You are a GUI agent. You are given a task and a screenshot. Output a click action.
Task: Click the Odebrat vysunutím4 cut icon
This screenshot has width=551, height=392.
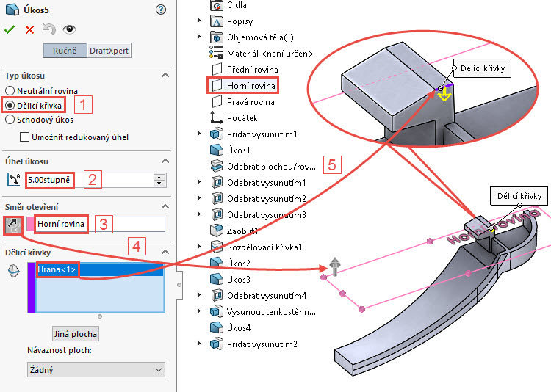point(217,295)
